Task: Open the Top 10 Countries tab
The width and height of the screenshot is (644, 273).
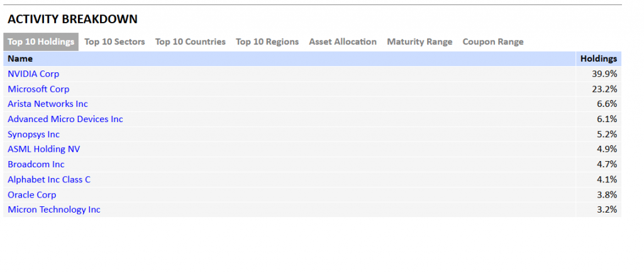Action: click(190, 42)
